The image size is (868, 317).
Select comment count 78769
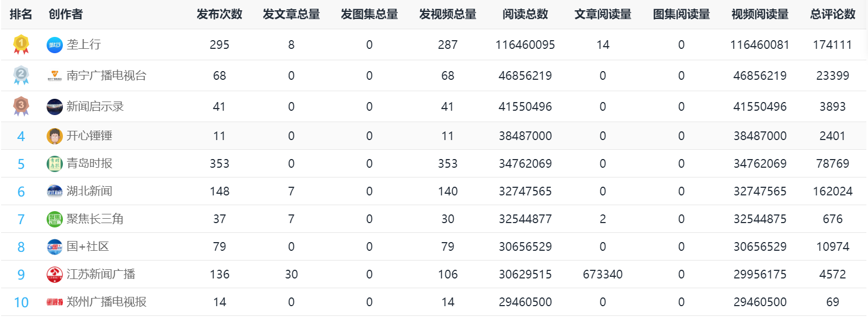point(833,163)
